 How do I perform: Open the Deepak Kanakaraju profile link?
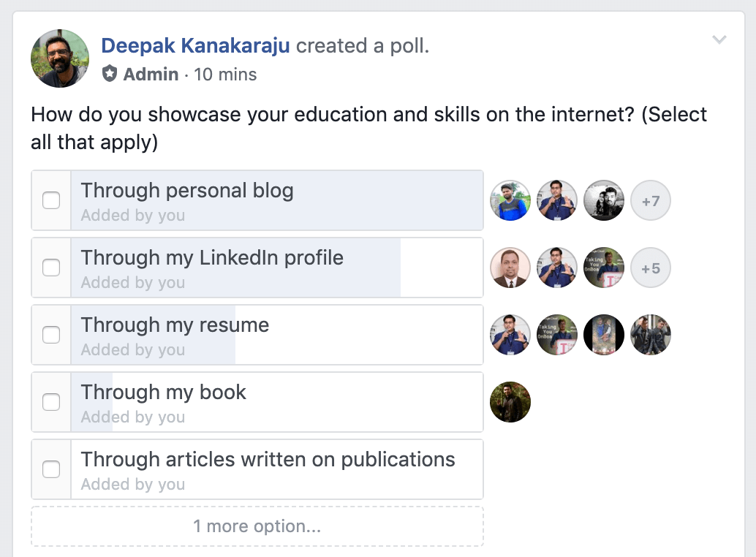point(195,46)
